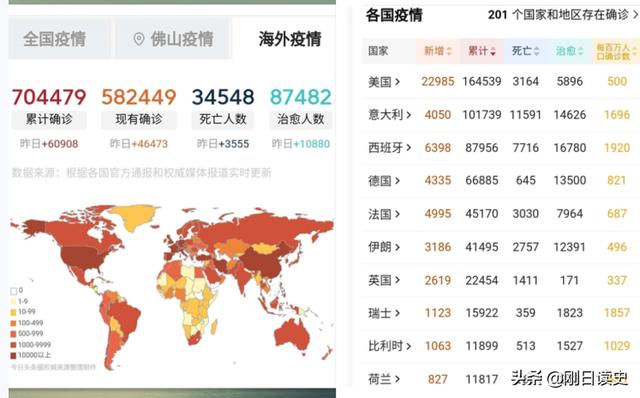The height and width of the screenshot is (398, 640).
Task: Expand the 意大利 country row
Action: [390, 115]
